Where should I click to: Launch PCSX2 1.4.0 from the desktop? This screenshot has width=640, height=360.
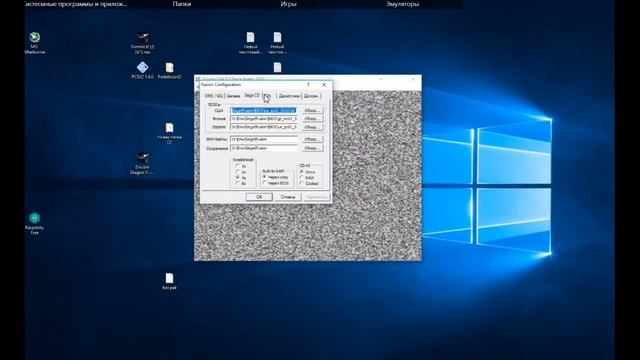click(142, 70)
